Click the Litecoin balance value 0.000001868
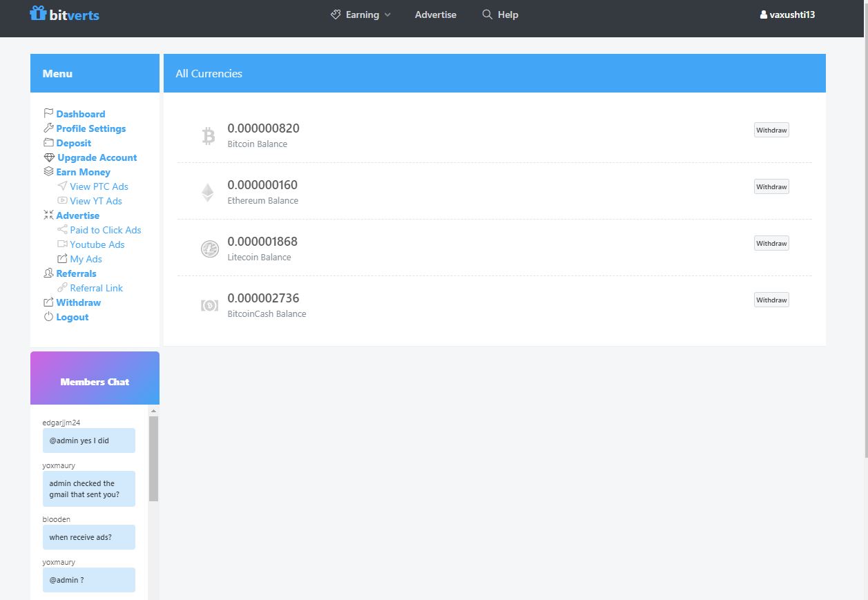Viewport: 868px width, 600px height. click(x=263, y=242)
